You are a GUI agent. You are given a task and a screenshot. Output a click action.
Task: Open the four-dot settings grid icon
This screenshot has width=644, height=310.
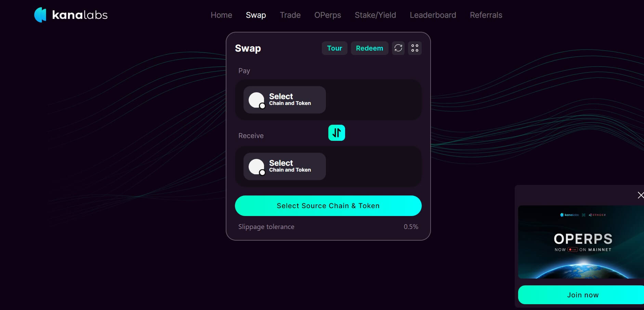coord(415,48)
